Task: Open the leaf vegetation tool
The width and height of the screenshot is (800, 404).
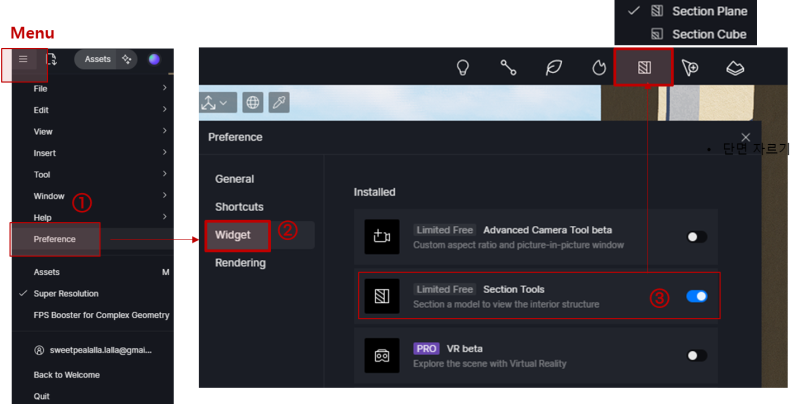Action: [554, 67]
